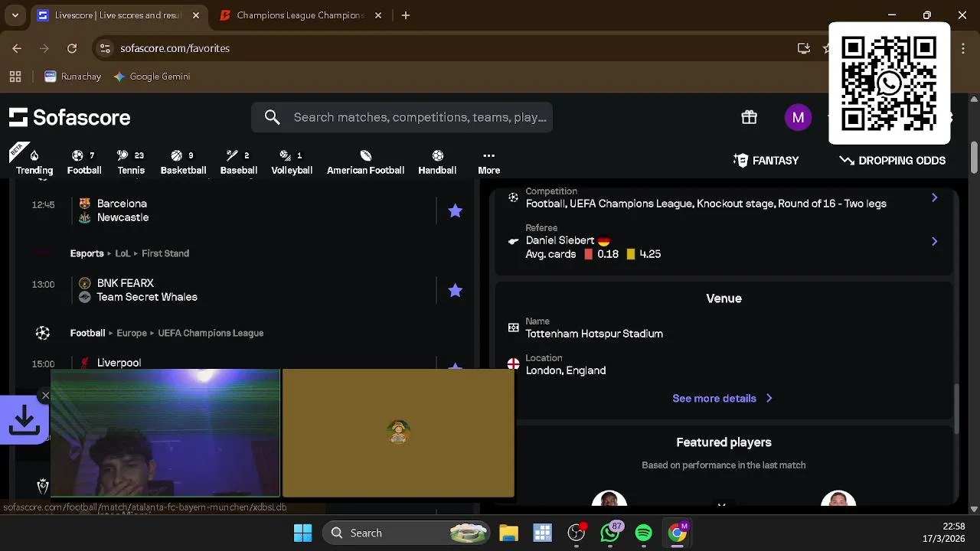
Task: Select the American Football category
Action: (365, 162)
